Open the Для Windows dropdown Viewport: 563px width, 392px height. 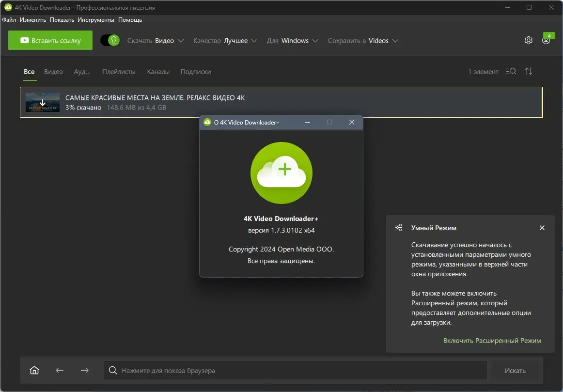(x=292, y=41)
